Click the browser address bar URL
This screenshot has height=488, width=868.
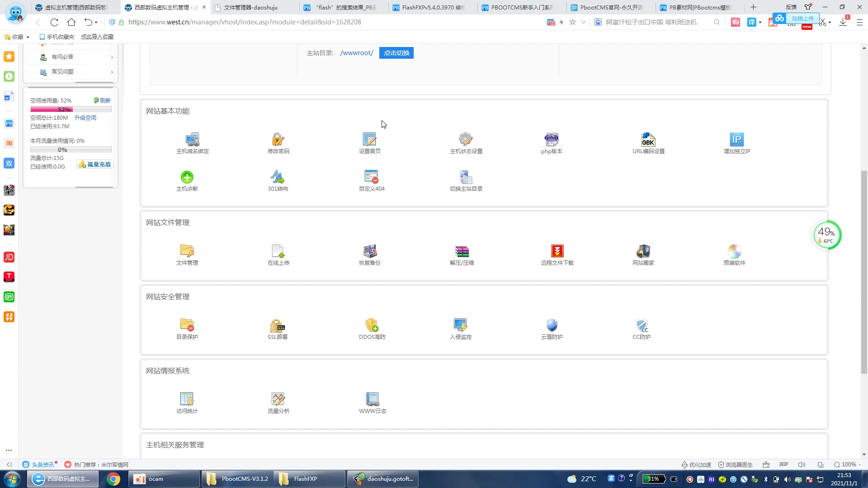(x=244, y=22)
